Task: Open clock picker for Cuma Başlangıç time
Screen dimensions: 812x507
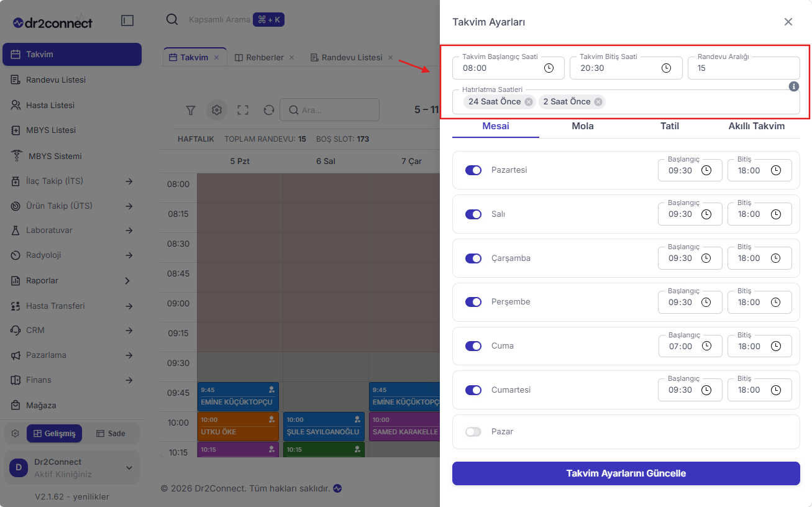Action: [706, 346]
